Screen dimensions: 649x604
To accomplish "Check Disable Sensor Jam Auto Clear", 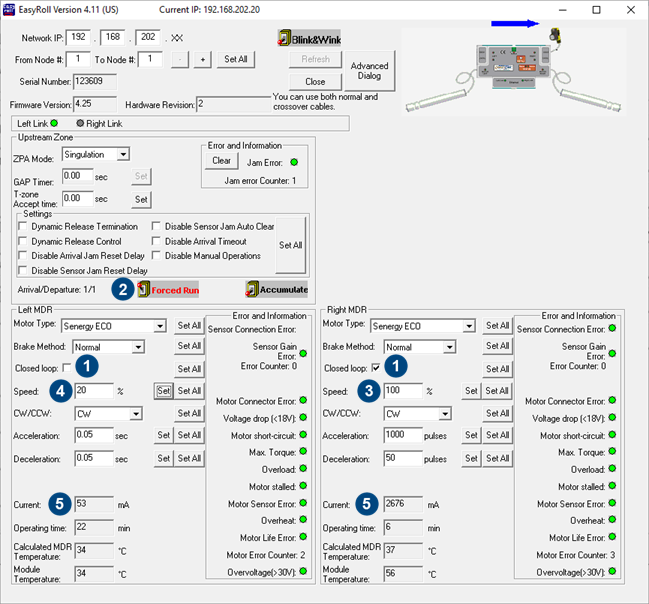I will point(156,226).
